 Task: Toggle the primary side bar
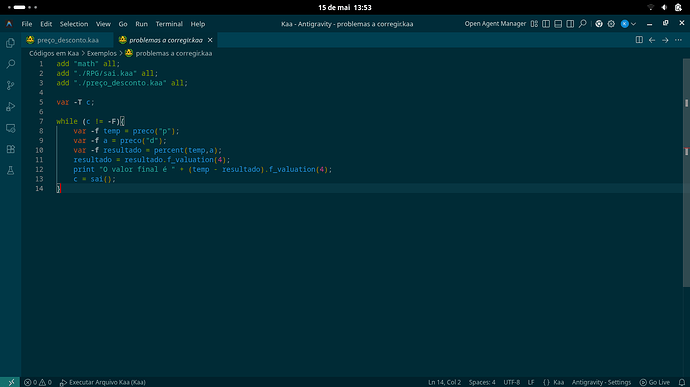(546, 24)
